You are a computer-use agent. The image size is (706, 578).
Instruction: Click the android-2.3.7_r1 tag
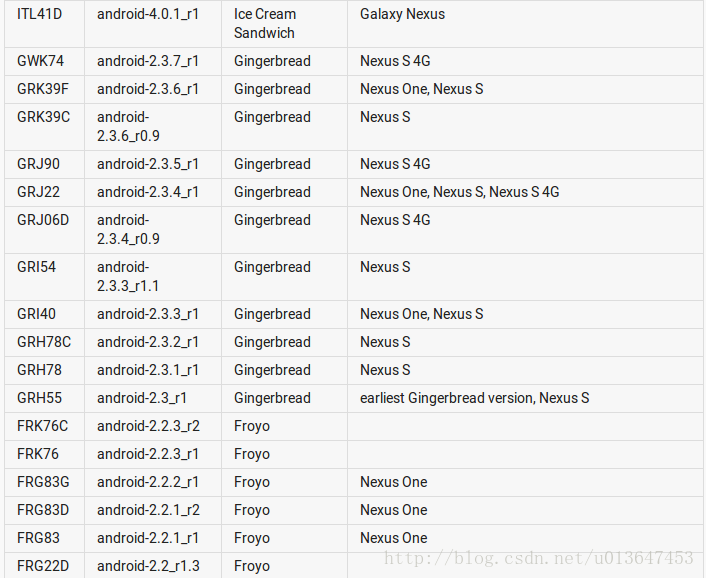[148, 61]
